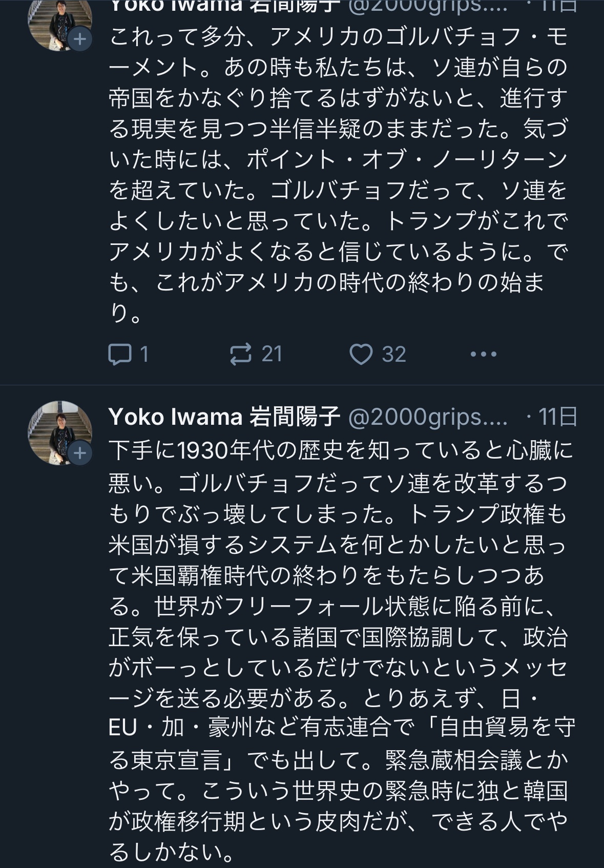Image resolution: width=604 pixels, height=868 pixels.
Task: Tap the retweet count showing 21
Action: 272,354
